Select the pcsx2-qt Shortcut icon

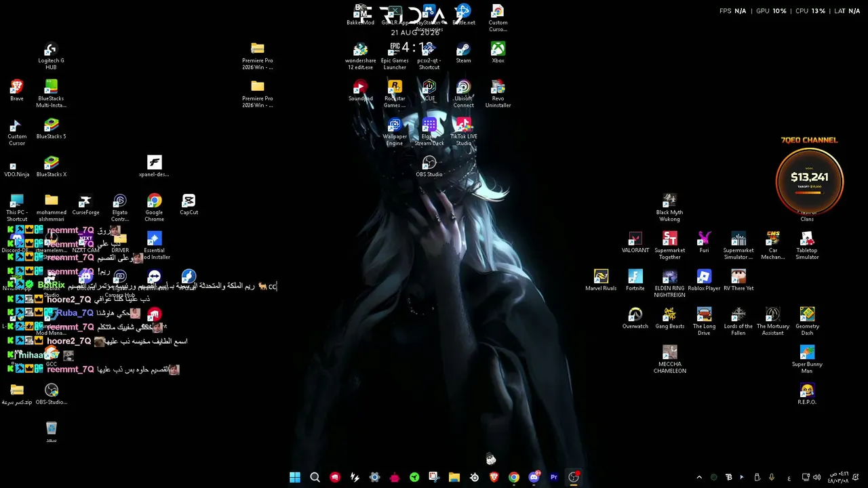(x=429, y=56)
